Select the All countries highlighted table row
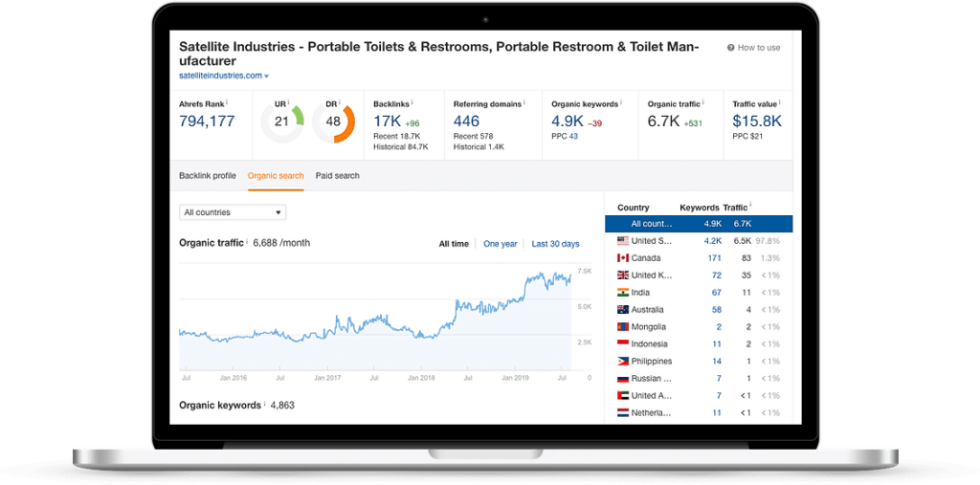 coord(699,224)
